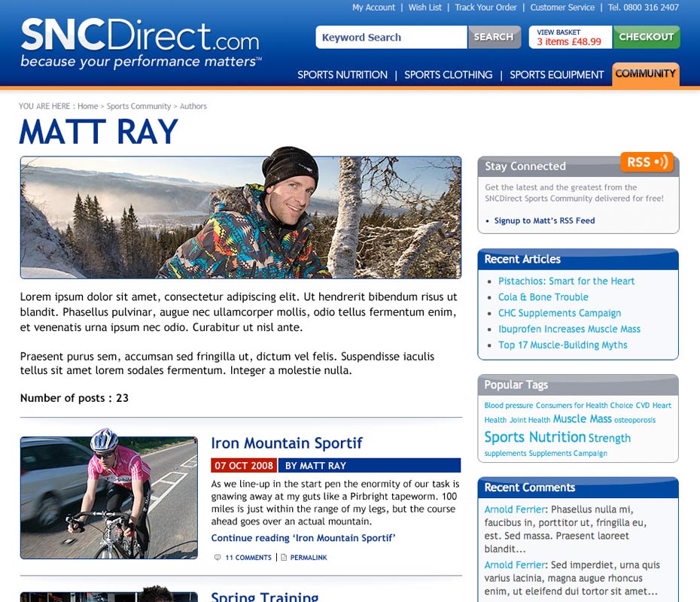Open the Sports Nutrition menu
This screenshot has width=700, height=602.
point(342,75)
